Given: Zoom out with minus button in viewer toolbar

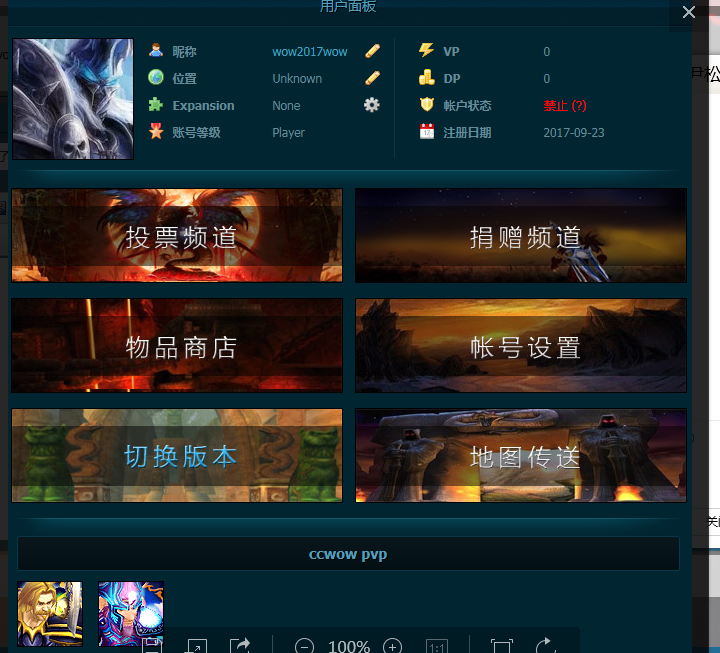Looking at the screenshot, I should (304, 647).
